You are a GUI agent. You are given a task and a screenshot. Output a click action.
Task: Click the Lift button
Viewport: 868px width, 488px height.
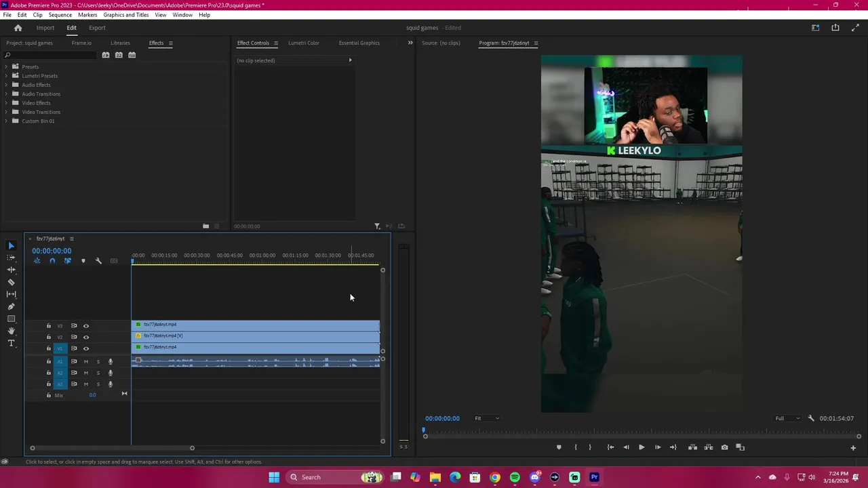692,447
